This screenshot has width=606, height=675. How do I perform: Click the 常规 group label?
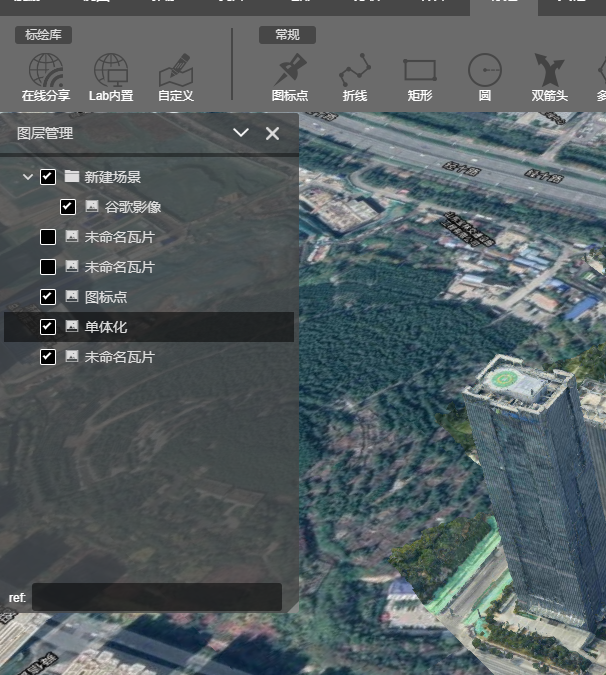(288, 35)
